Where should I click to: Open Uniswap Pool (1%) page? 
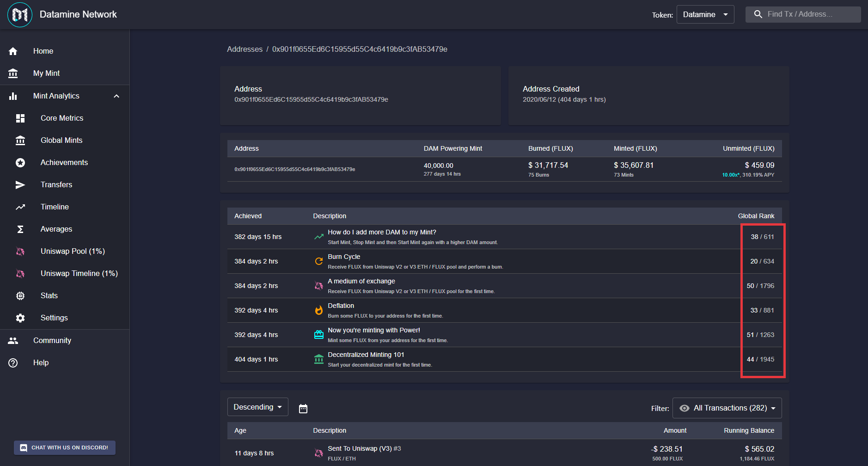[x=65, y=251]
